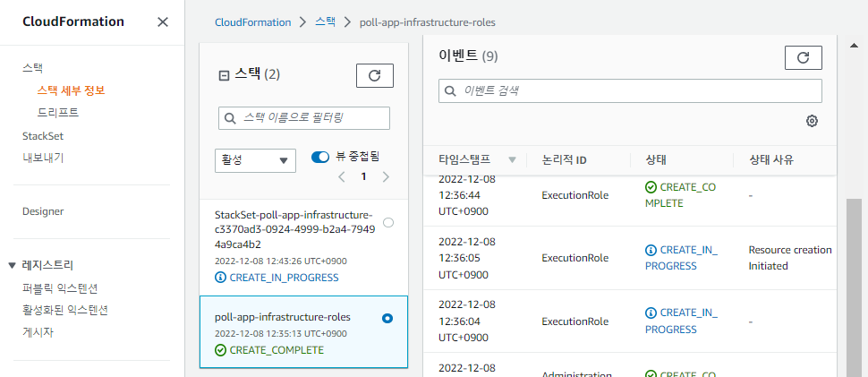Open 내보내기 in the side navigation

tap(43, 158)
